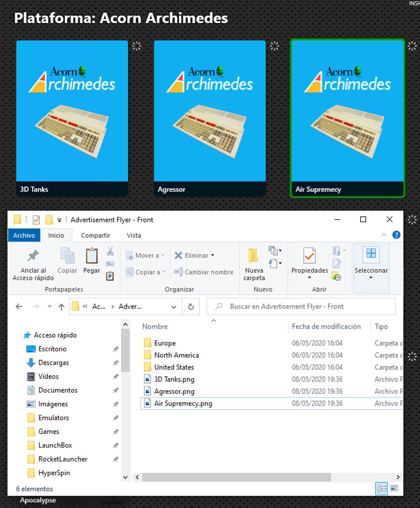Sort by the Nombre column header
The image size is (420, 508).
tap(155, 326)
